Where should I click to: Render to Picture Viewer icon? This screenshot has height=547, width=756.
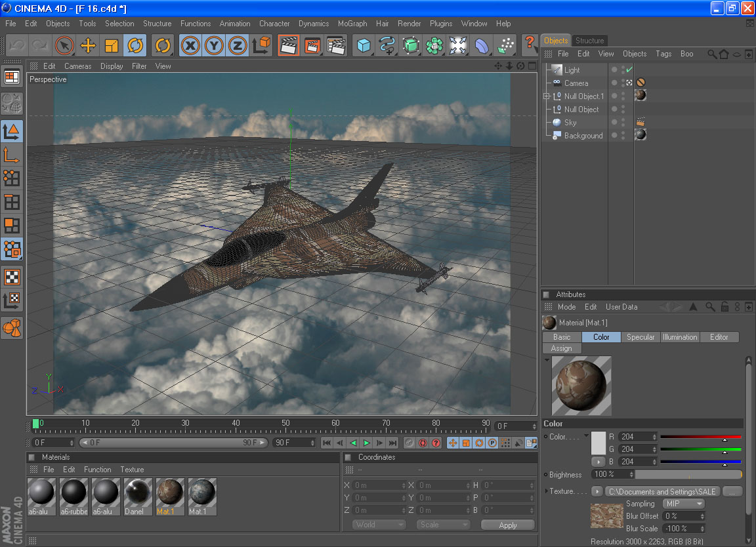(x=312, y=46)
